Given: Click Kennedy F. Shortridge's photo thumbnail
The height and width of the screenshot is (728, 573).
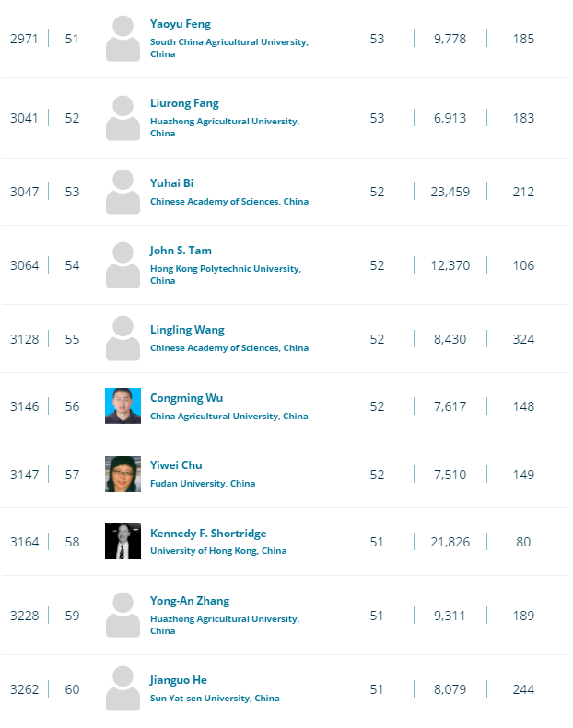Looking at the screenshot, I should pos(123,541).
